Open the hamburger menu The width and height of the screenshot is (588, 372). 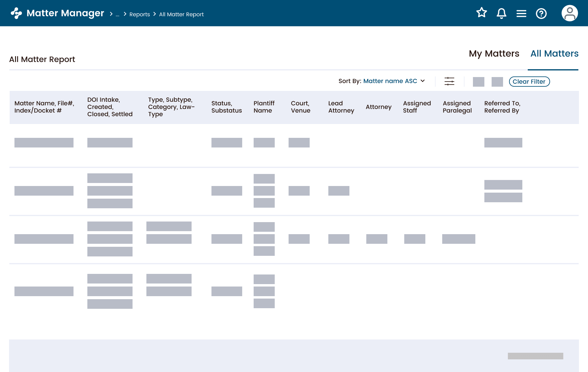[521, 13]
